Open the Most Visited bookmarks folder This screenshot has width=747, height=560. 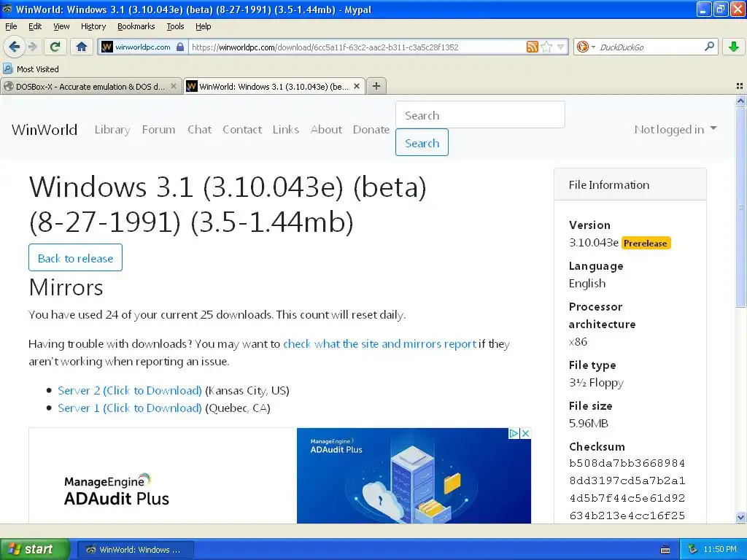click(31, 69)
